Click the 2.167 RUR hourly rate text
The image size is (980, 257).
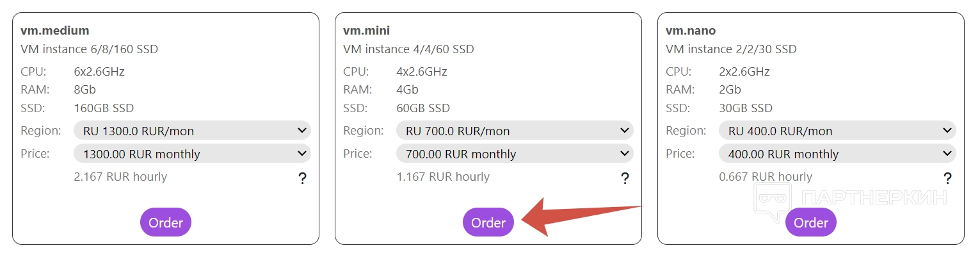pos(120,177)
